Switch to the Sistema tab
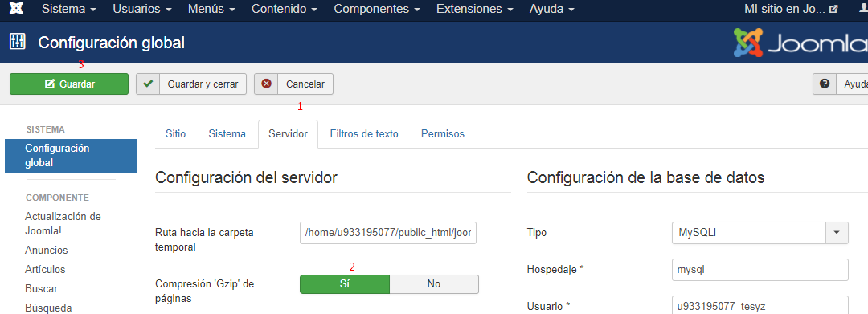This screenshot has width=868, height=314. coord(227,134)
